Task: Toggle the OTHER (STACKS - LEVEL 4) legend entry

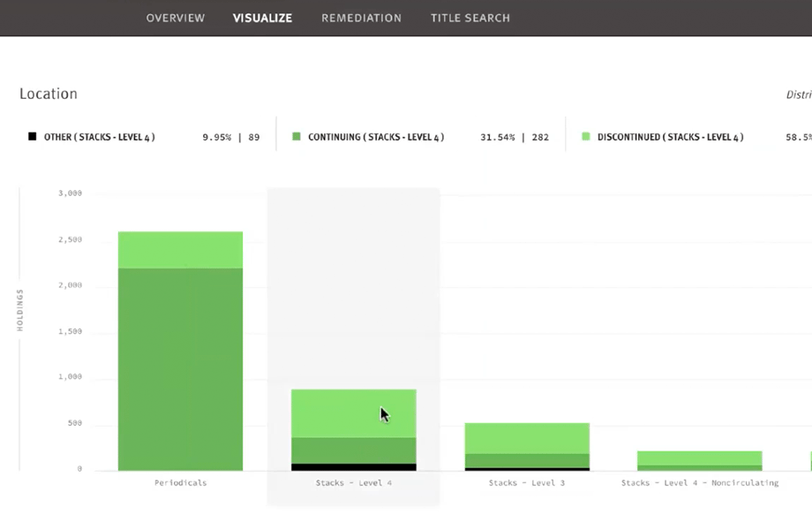Action: click(x=99, y=137)
